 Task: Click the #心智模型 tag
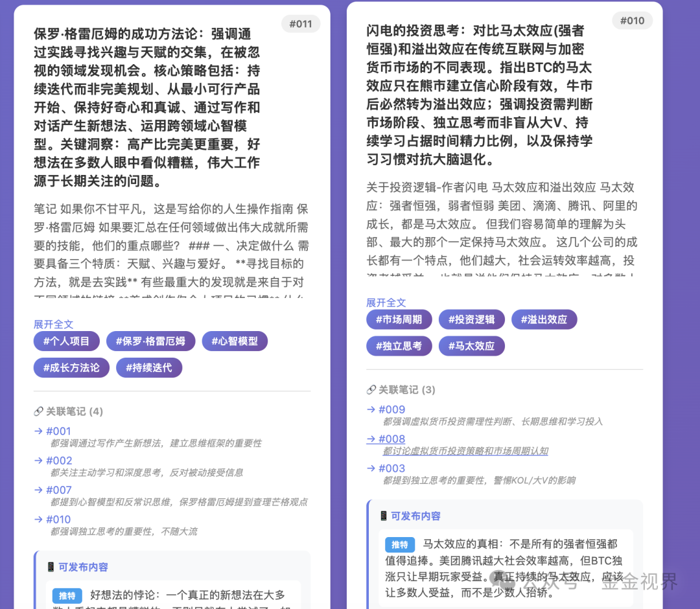(x=235, y=341)
